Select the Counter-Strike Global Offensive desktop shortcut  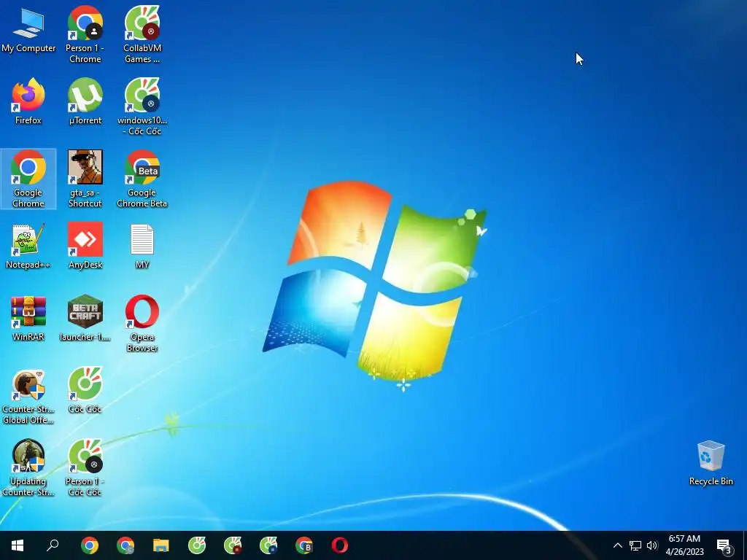coord(28,397)
